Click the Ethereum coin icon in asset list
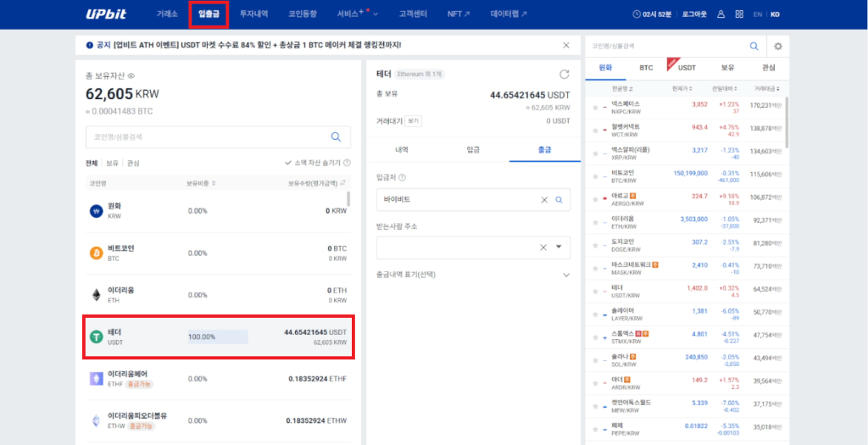The height and width of the screenshot is (445, 868). point(97,295)
